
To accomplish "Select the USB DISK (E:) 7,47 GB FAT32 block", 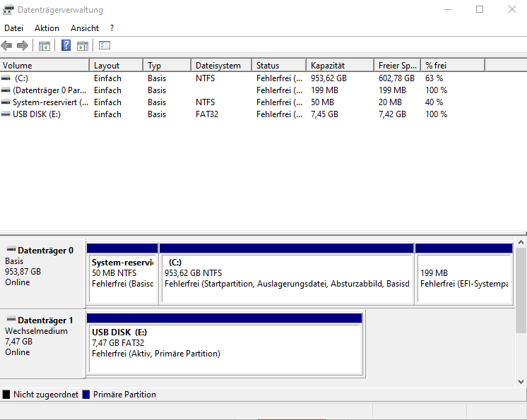I will [x=225, y=344].
